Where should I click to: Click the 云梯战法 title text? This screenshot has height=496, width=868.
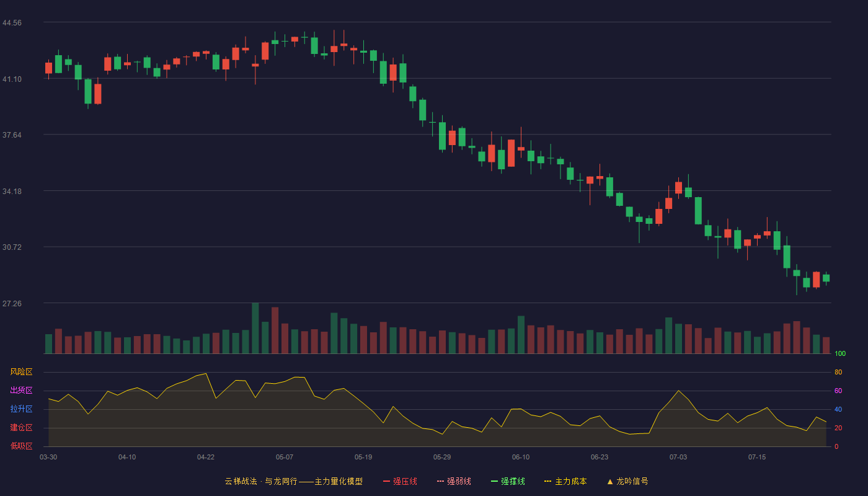click(x=241, y=481)
